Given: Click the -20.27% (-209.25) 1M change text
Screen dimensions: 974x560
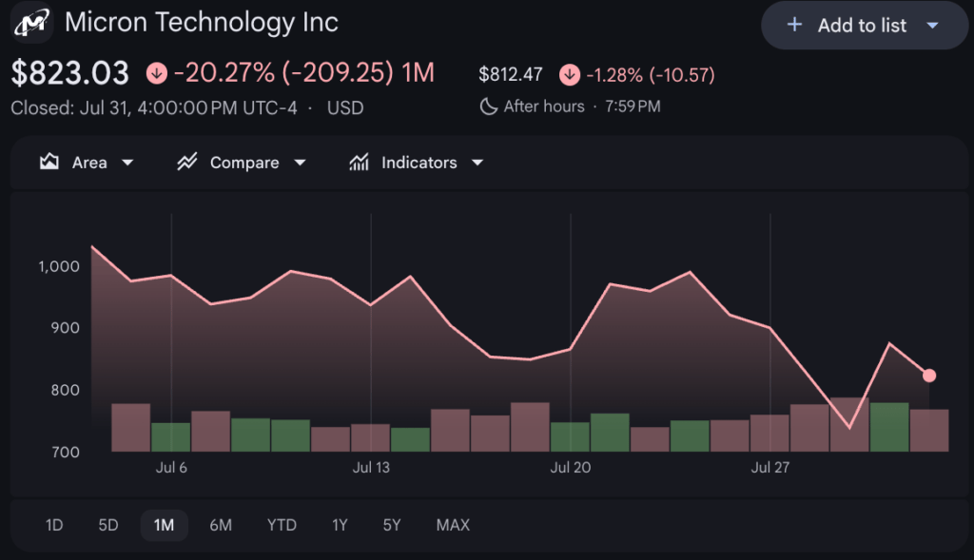Looking at the screenshot, I should (x=303, y=72).
